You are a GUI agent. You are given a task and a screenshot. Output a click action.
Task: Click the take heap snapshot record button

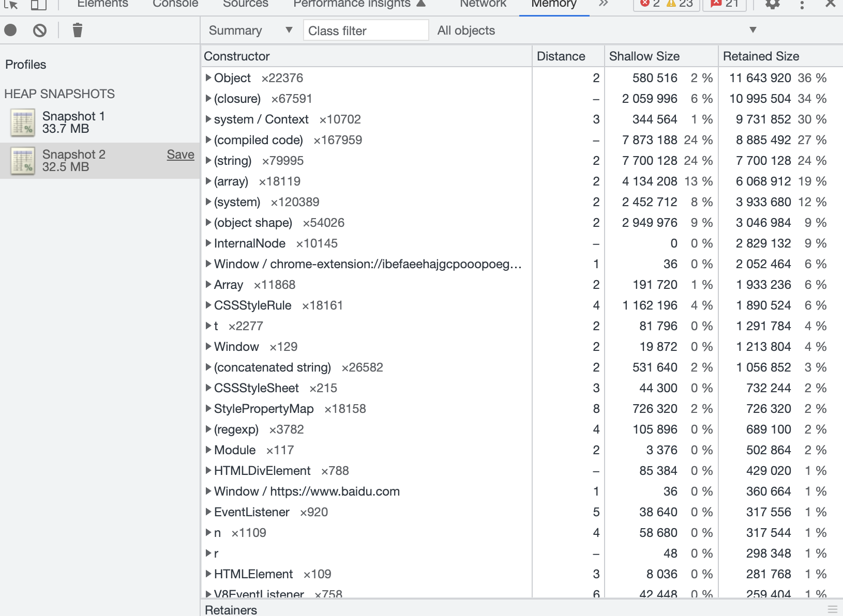pos(10,30)
